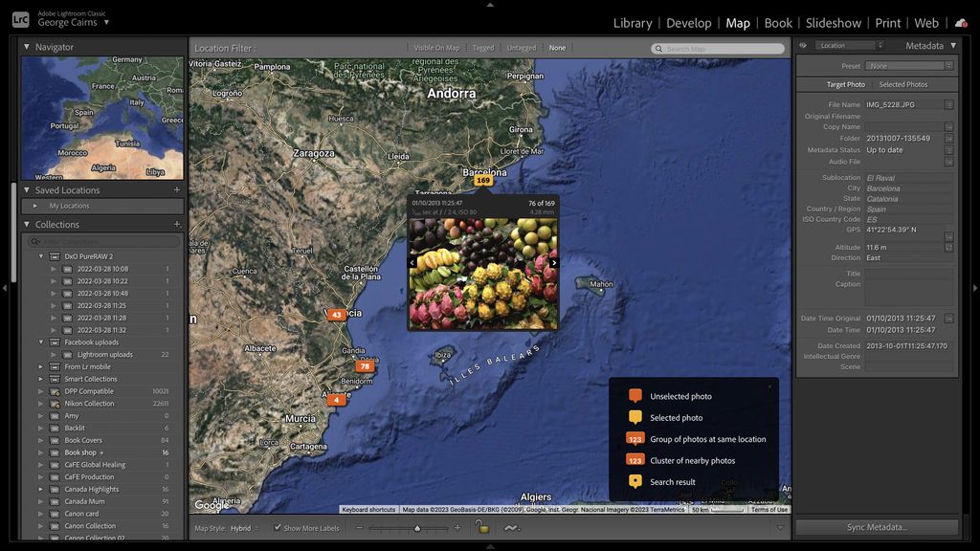Switch to the Library module

click(632, 23)
